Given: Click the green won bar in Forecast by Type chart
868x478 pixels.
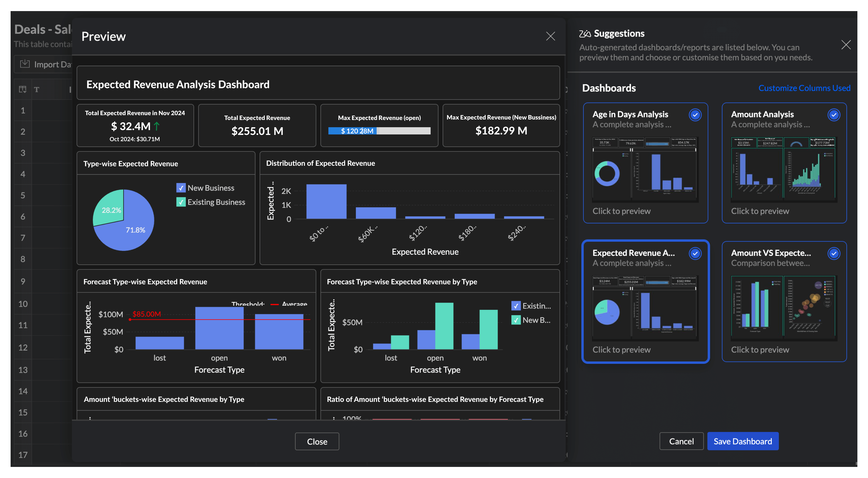Looking at the screenshot, I should 488,330.
